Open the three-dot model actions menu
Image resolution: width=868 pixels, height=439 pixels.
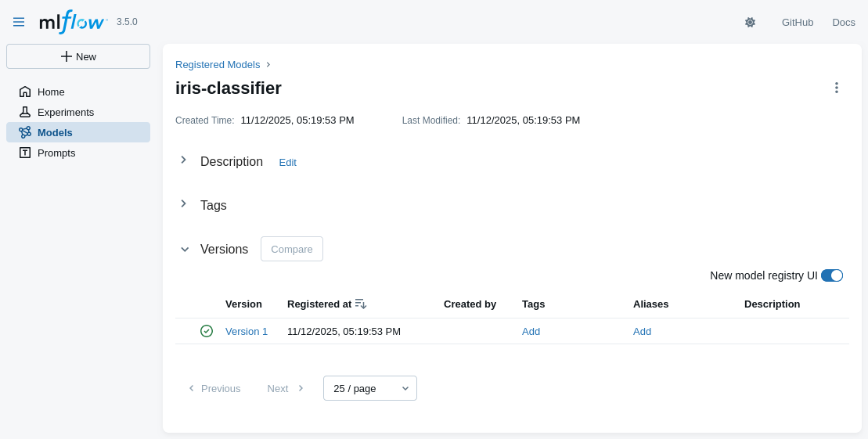click(x=836, y=88)
